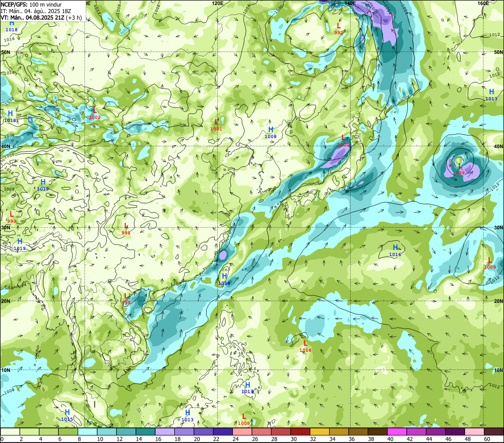
Task: Click the L 1001 low pressure label
Action: [x=216, y=125]
